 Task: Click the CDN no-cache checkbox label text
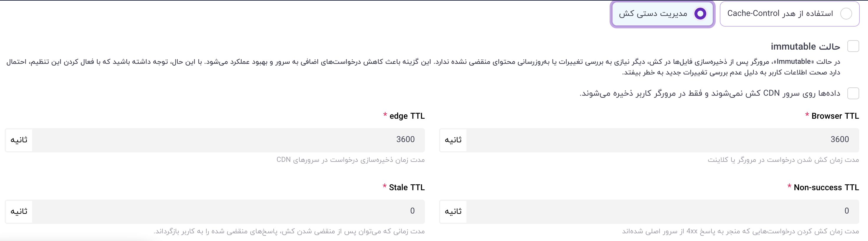click(x=709, y=94)
